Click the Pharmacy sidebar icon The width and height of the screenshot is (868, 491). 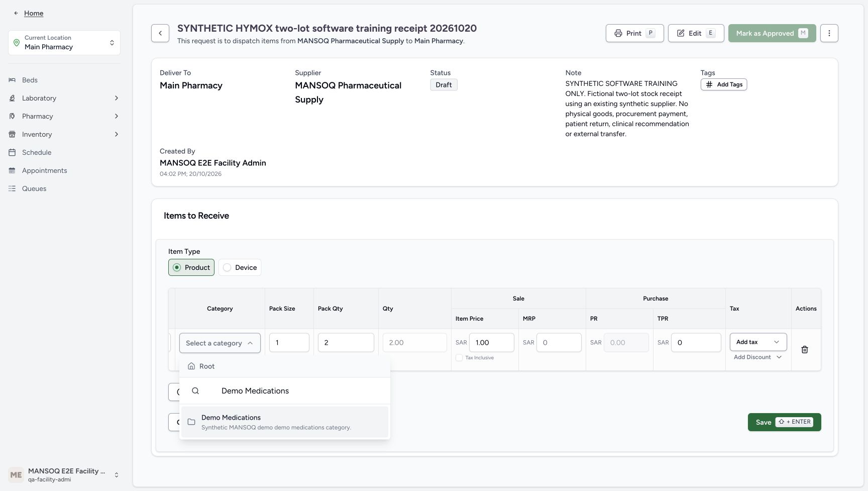[x=12, y=116]
